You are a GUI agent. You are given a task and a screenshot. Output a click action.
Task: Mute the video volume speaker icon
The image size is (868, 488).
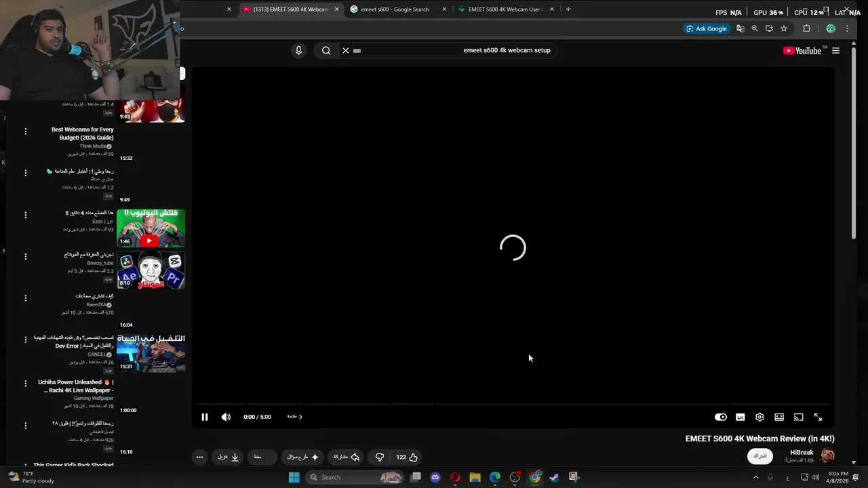tap(226, 417)
